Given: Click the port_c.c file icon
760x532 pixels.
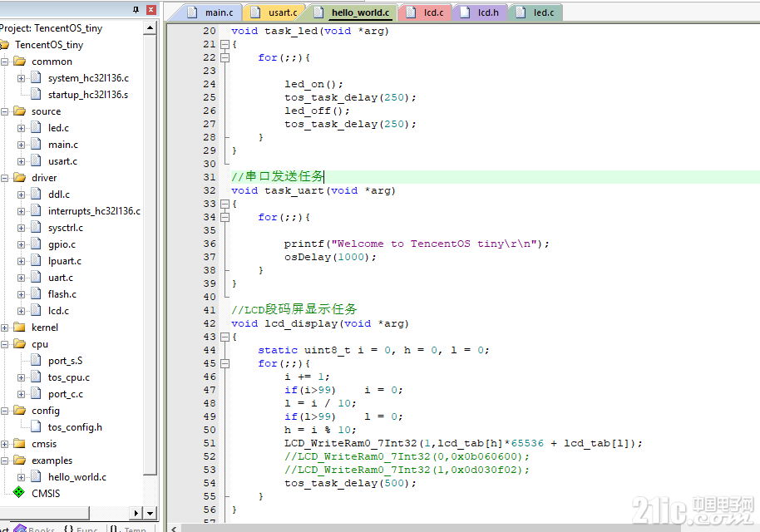Looking at the screenshot, I should pyautogui.click(x=36, y=393).
